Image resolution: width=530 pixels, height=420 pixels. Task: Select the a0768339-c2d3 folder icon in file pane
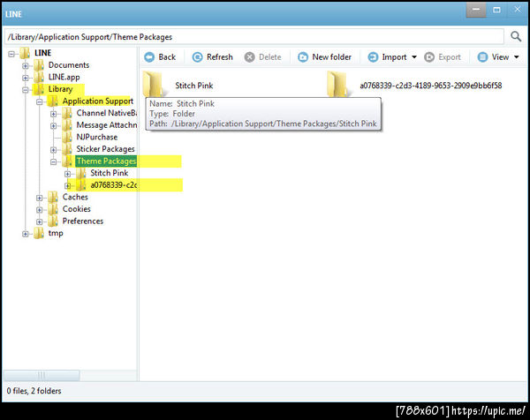click(337, 84)
